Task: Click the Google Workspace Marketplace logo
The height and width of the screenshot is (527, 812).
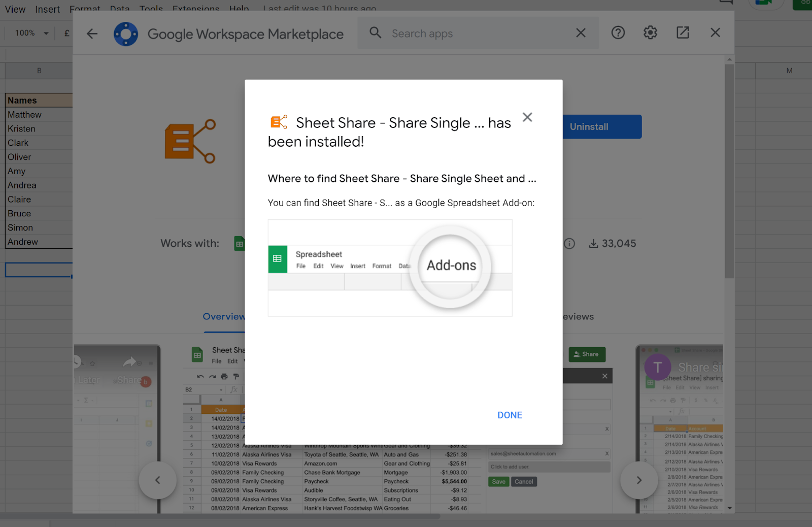Action: (126, 34)
